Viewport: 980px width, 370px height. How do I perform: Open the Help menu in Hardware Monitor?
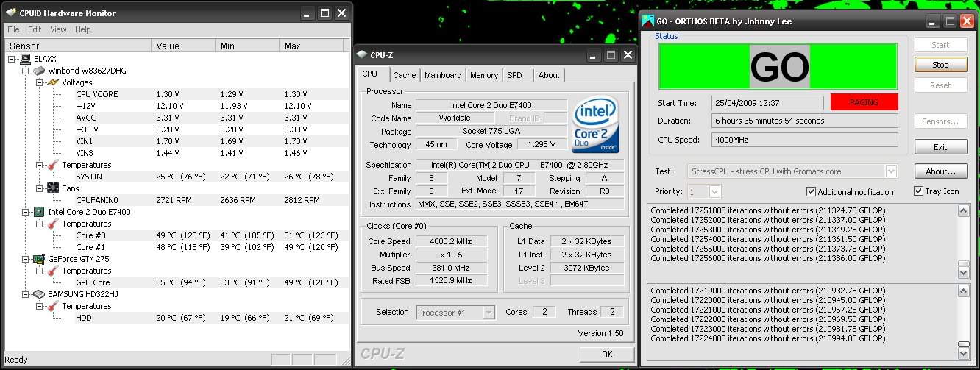click(83, 30)
